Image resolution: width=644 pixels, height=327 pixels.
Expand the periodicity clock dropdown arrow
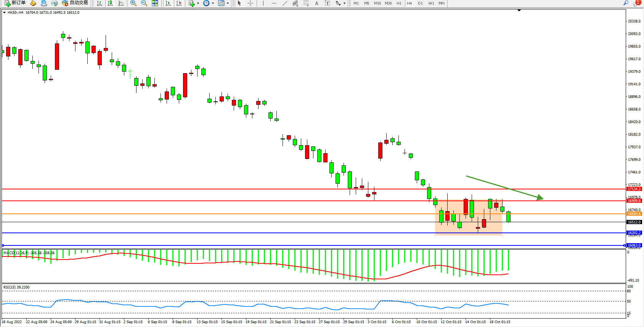point(213,3)
